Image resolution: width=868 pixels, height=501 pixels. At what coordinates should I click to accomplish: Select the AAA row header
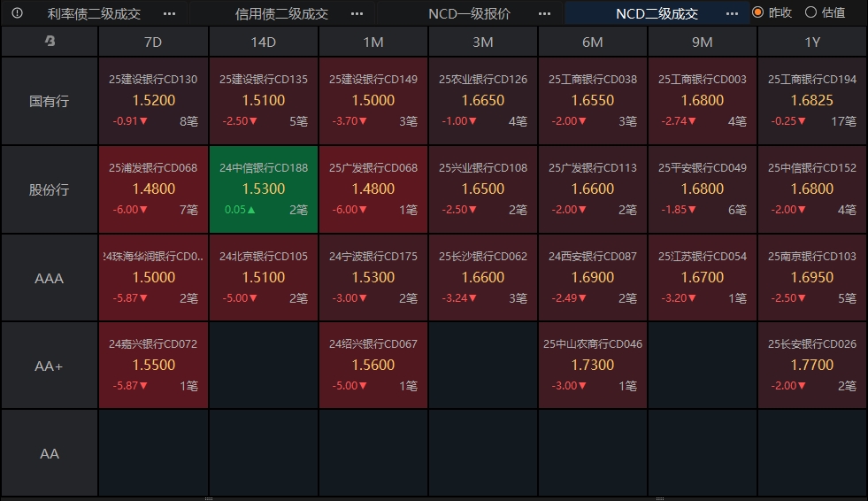tap(50, 278)
